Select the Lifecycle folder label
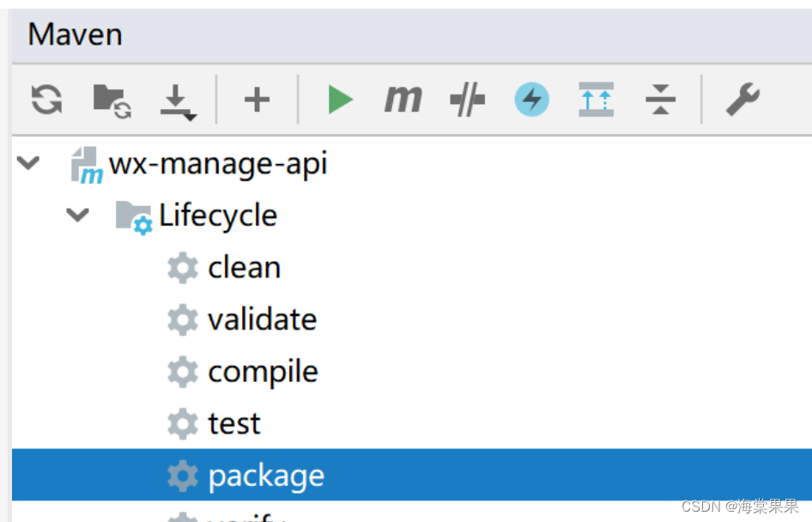 [218, 215]
